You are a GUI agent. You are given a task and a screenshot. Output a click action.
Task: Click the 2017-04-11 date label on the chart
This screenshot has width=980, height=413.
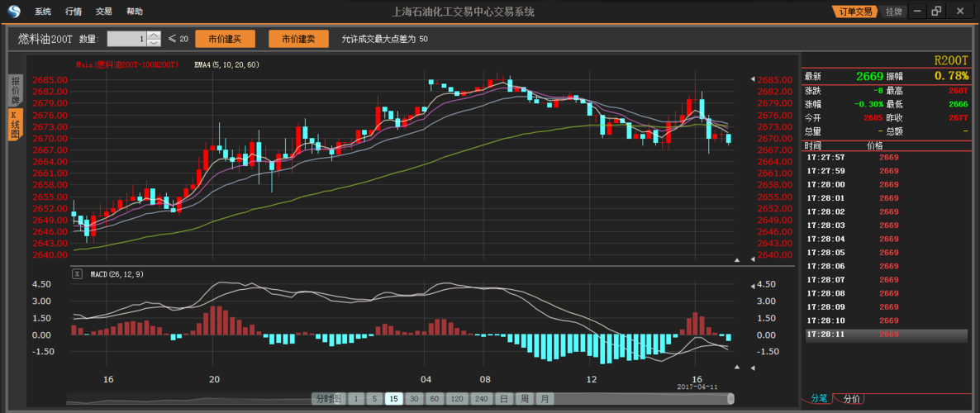pyautogui.click(x=697, y=387)
